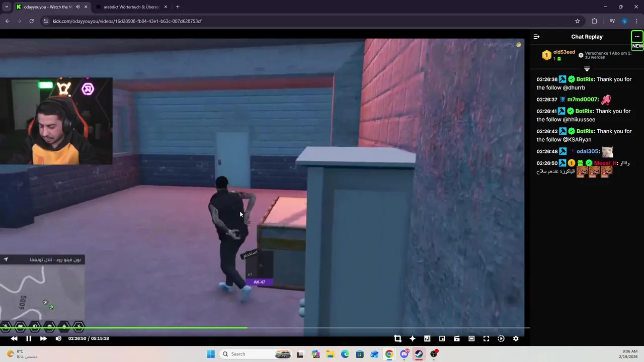Bookmark this page with the star

[578, 21]
